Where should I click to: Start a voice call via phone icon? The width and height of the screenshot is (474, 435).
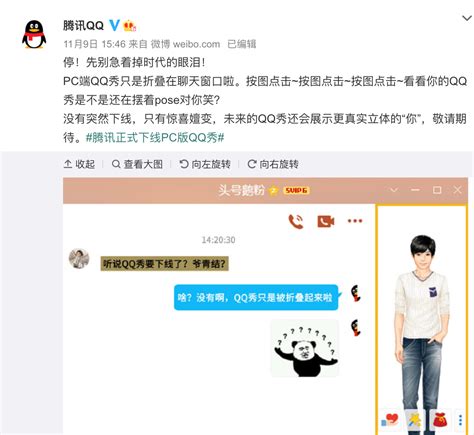point(295,221)
